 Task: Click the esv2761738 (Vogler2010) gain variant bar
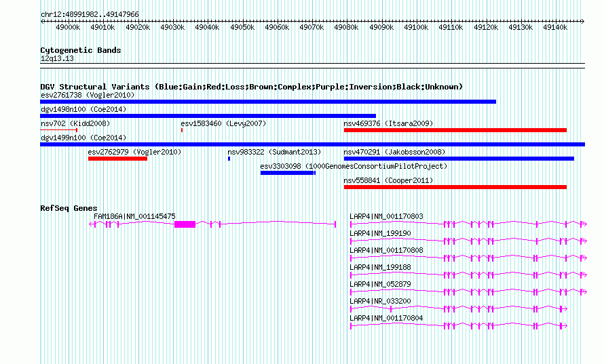pos(268,102)
